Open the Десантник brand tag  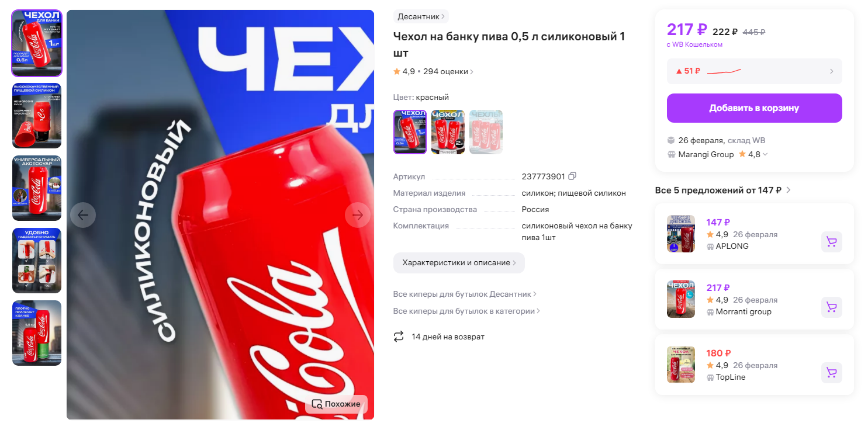(421, 16)
